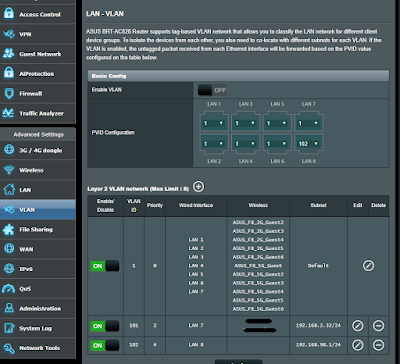
Task: Go to Administration settings
Action: (38, 308)
